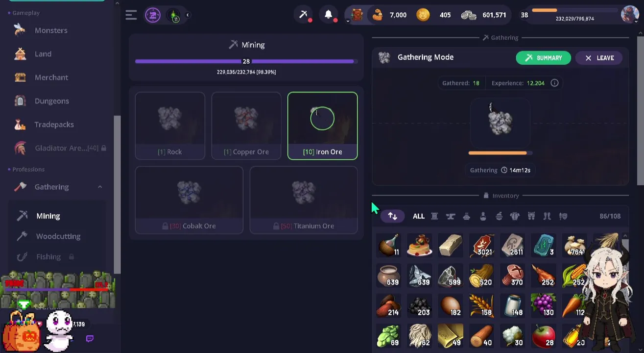Click the pickaxe activity icon in top bar

pyautogui.click(x=304, y=15)
